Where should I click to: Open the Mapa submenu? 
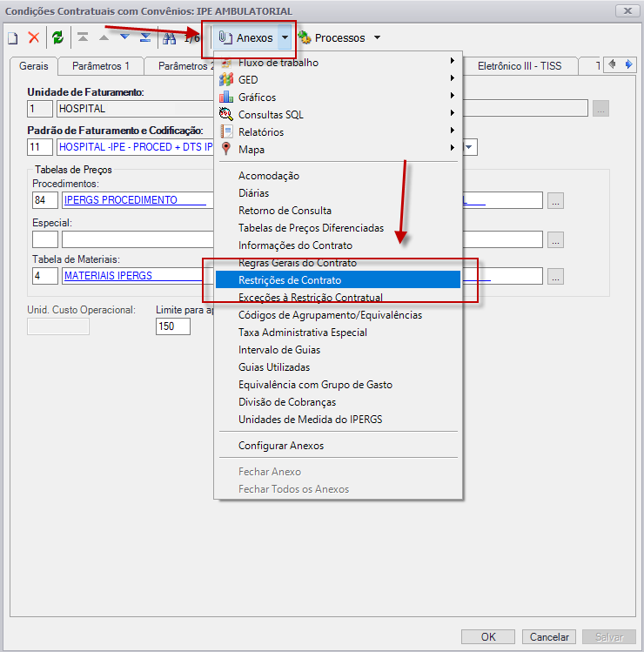pos(338,149)
